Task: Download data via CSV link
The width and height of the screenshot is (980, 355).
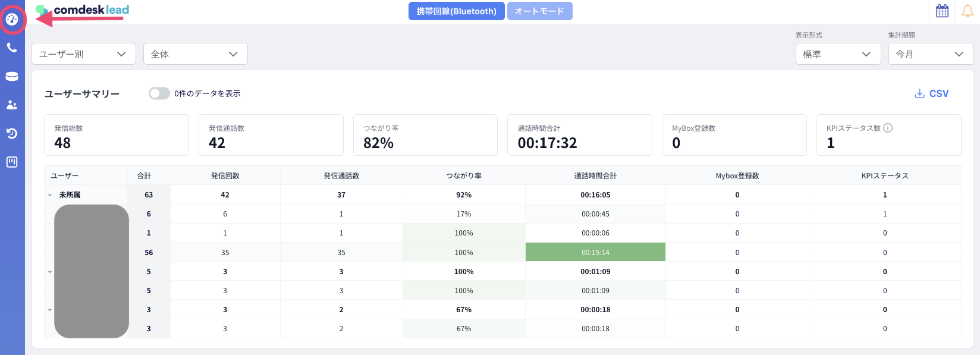Action: (932, 93)
